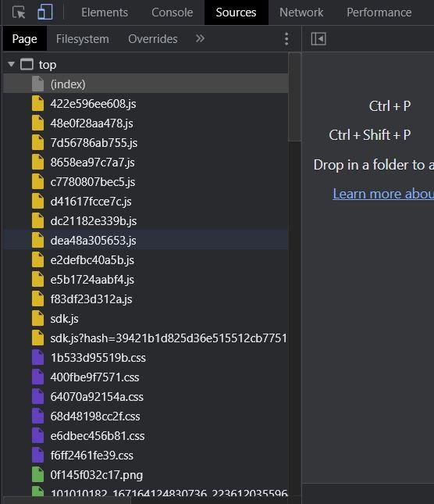Click the yellow icon beside dc21182e339b.js
This screenshot has width=434, height=504.
pos(37,220)
